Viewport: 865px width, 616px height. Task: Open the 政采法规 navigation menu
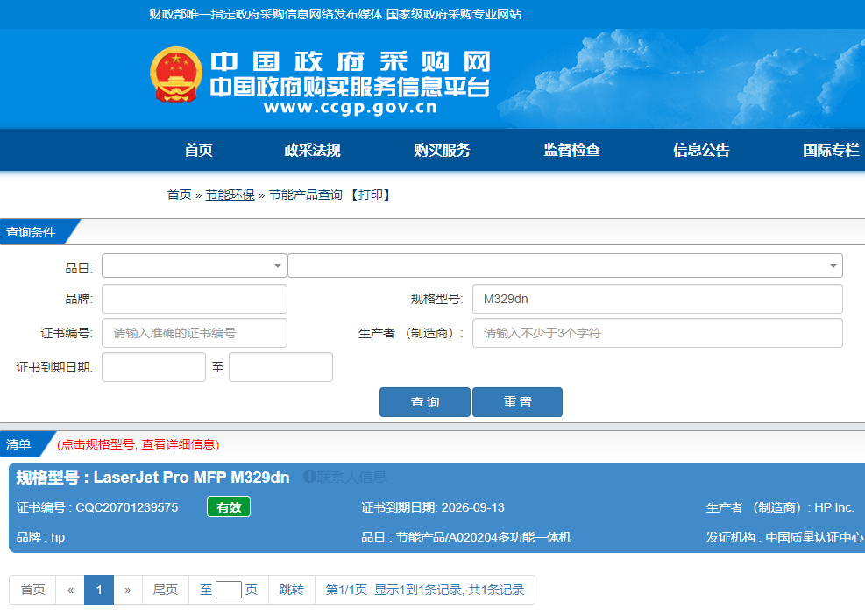pos(312,150)
